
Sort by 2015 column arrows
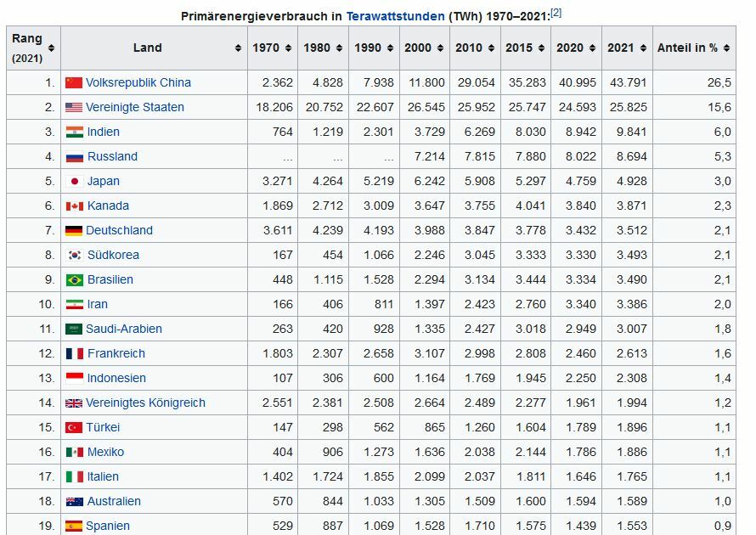[x=541, y=48]
